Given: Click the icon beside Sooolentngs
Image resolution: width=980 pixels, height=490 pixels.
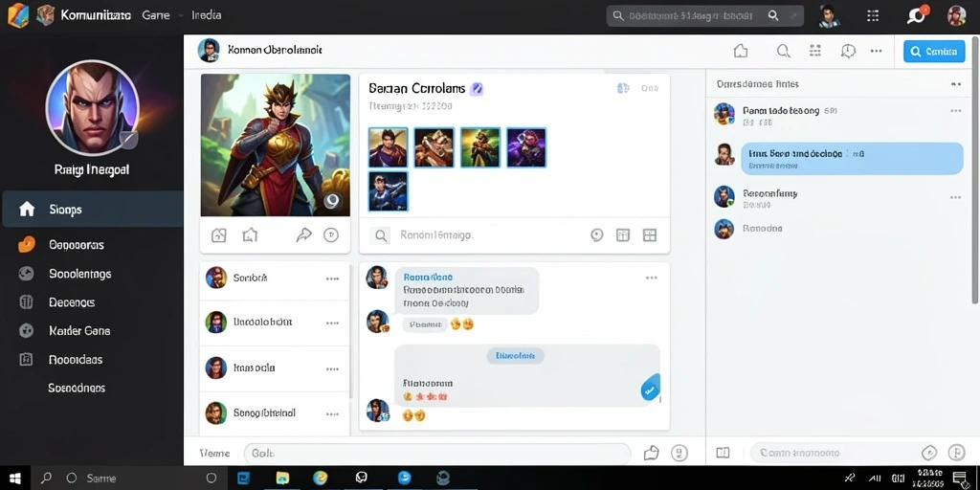Looking at the screenshot, I should (26, 273).
